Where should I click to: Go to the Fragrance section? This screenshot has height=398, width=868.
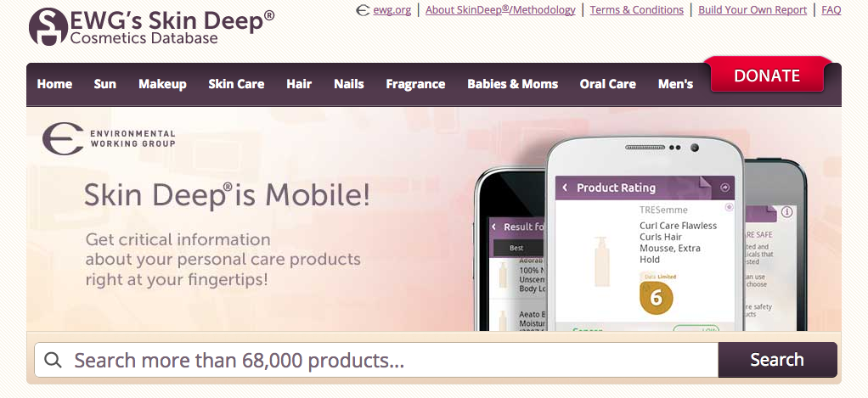coord(415,84)
